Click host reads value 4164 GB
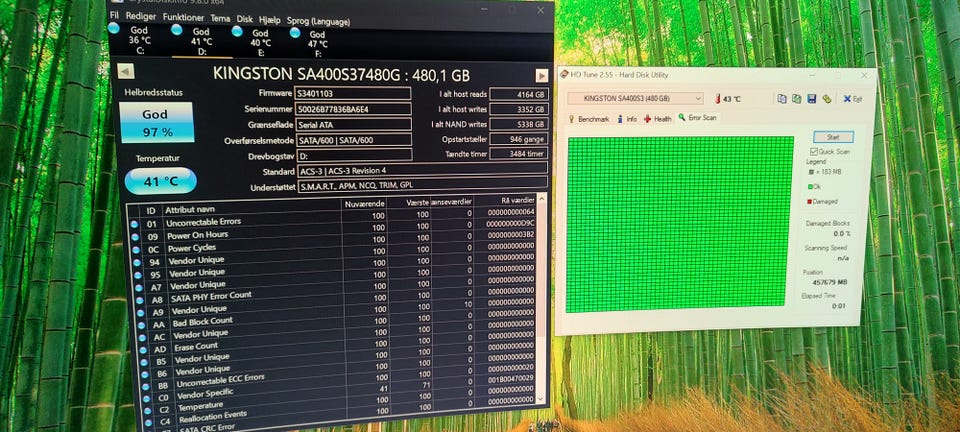This screenshot has width=960, height=432. 519,95
